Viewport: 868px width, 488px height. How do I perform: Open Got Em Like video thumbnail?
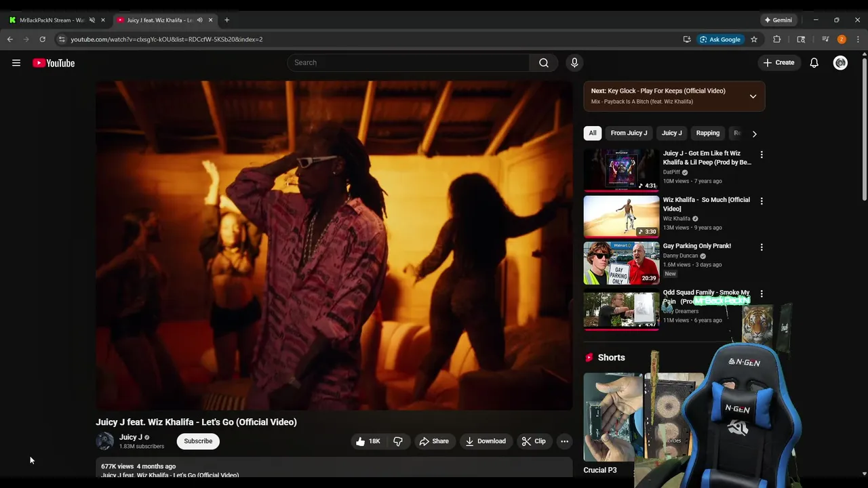click(621, 171)
